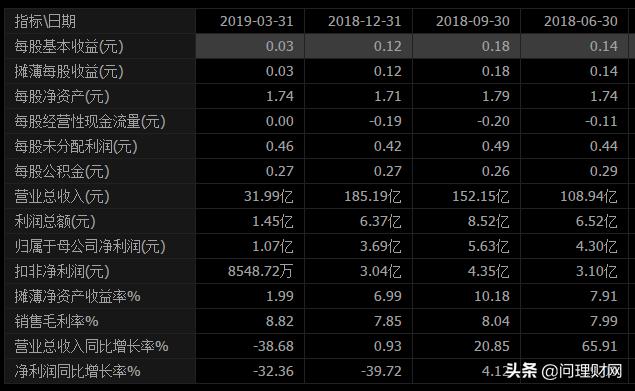Click the 2018-09-30 column header
The height and width of the screenshot is (391, 635).
click(x=473, y=21)
